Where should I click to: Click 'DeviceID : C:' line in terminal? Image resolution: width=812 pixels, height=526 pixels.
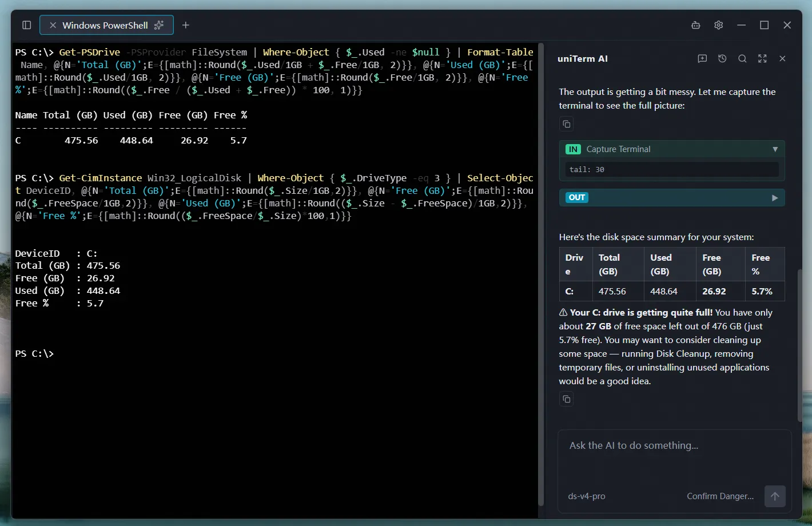pos(56,253)
